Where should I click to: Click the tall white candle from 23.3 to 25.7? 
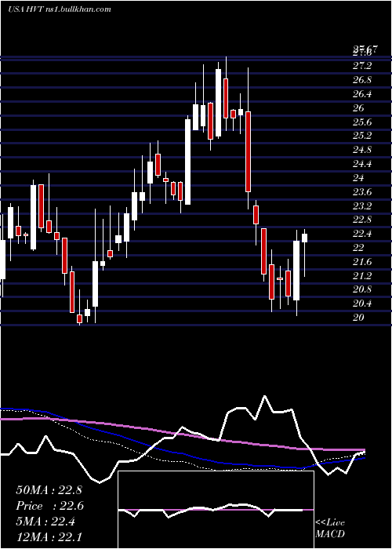tap(188, 162)
